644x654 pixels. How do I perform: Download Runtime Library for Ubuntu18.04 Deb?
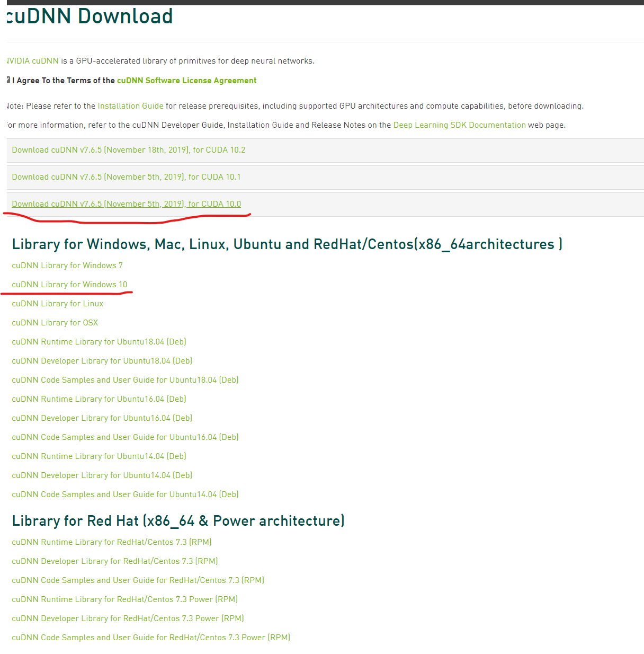click(x=99, y=342)
